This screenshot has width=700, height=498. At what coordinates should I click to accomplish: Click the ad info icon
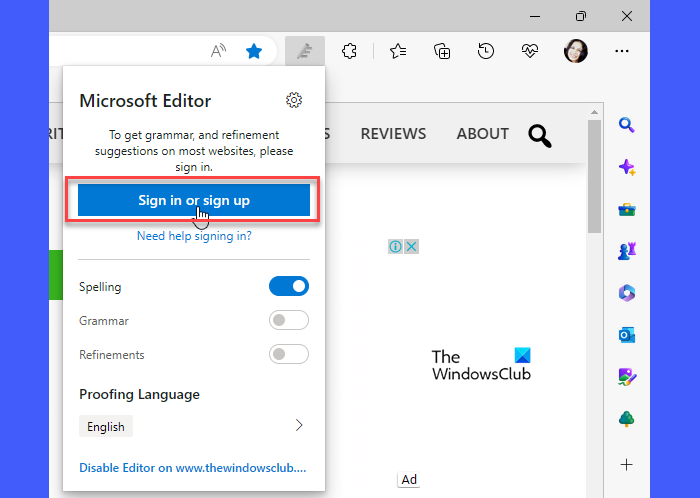point(395,246)
